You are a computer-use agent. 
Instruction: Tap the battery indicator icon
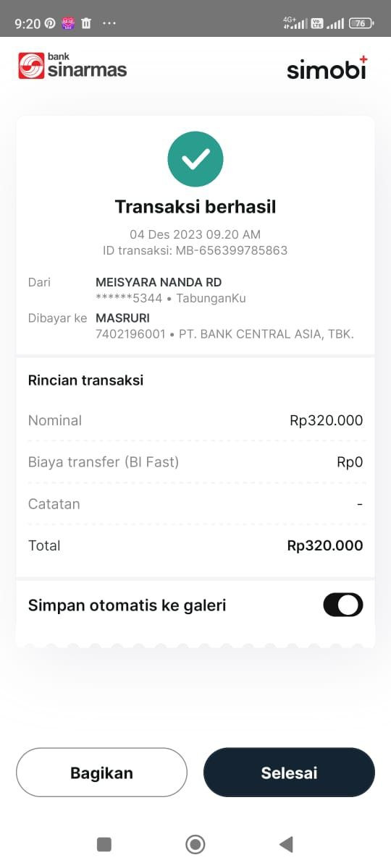coord(361,23)
